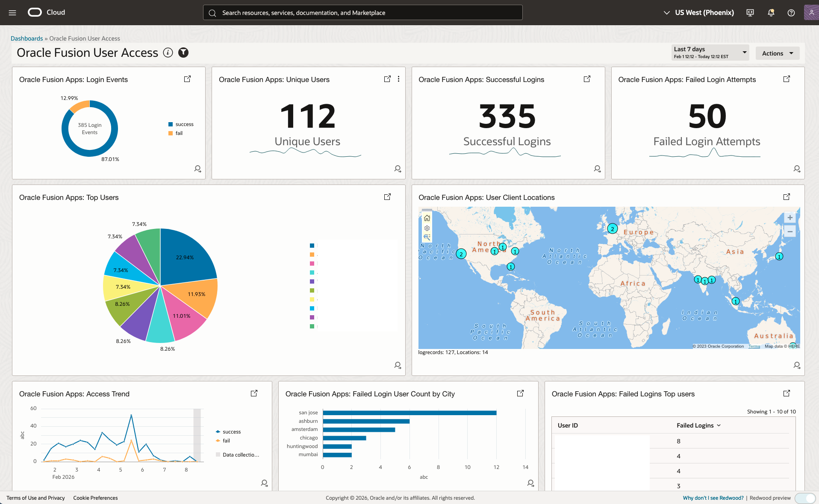Open the help question mark icon
Viewport: 819px width, 504px height.
pyautogui.click(x=791, y=12)
